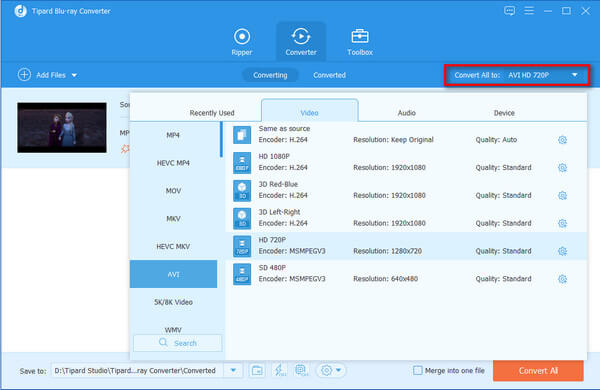This screenshot has height=390, width=600.
Task: Select HEVC MP4 format category
Action: point(173,163)
